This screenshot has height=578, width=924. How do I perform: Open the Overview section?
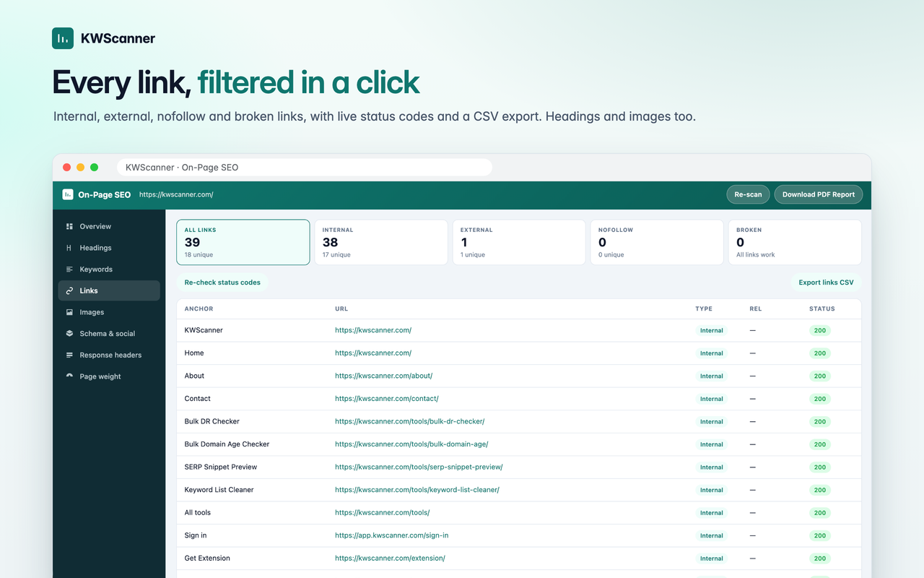click(109, 226)
